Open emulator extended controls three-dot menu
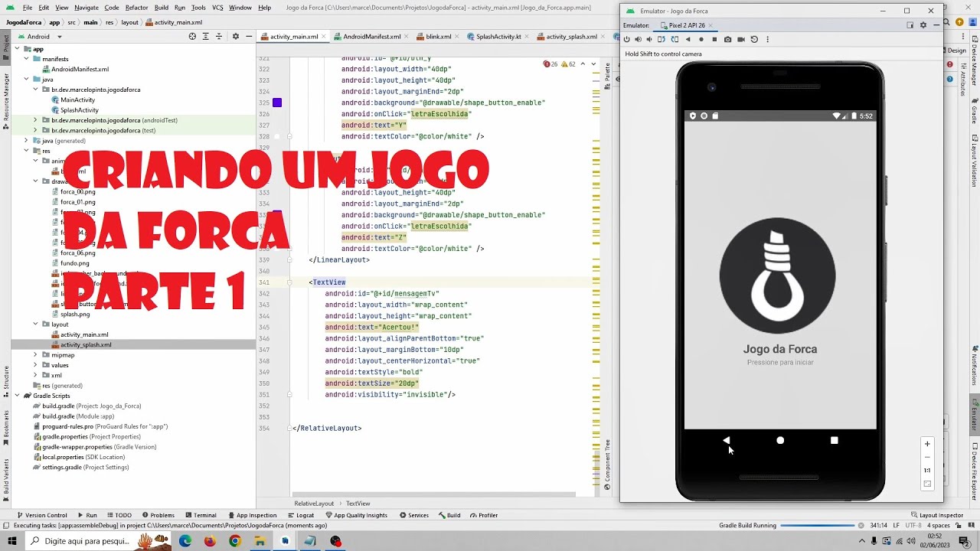The height and width of the screenshot is (551, 980). pyautogui.click(x=767, y=39)
